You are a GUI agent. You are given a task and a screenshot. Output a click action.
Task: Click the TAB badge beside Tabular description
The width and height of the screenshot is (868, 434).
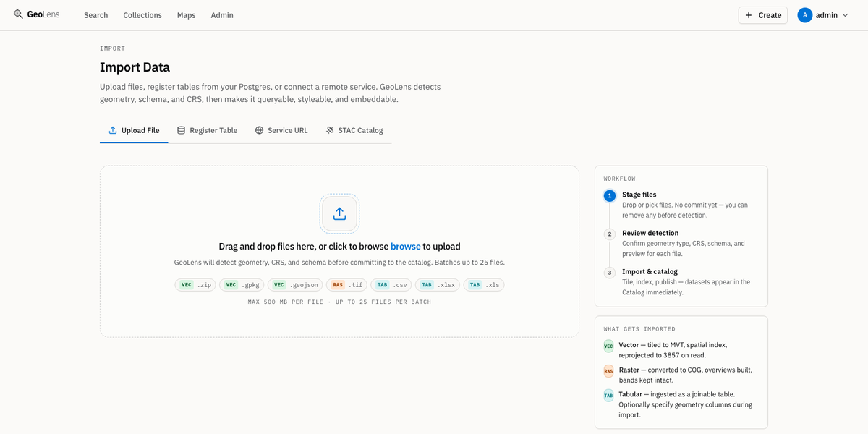coord(608,396)
